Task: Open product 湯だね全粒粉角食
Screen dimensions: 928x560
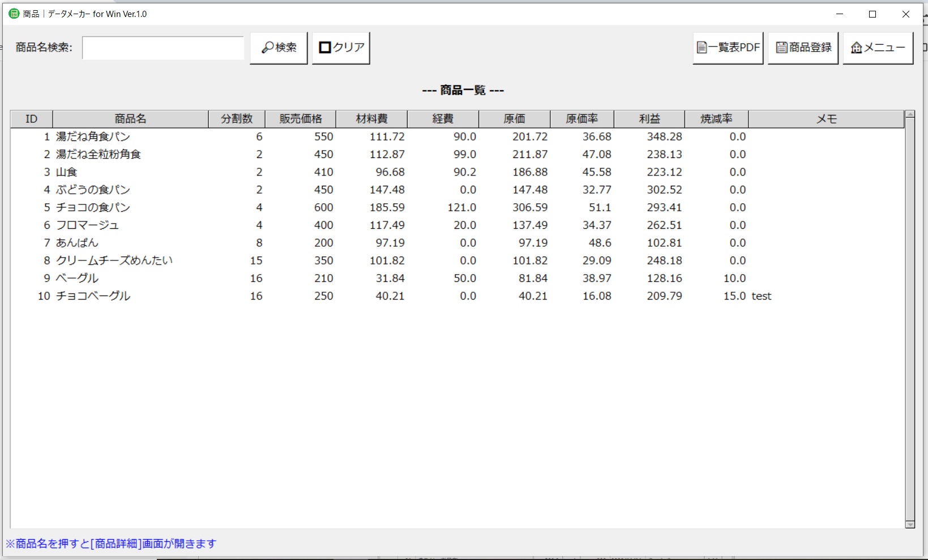Action: (x=99, y=154)
